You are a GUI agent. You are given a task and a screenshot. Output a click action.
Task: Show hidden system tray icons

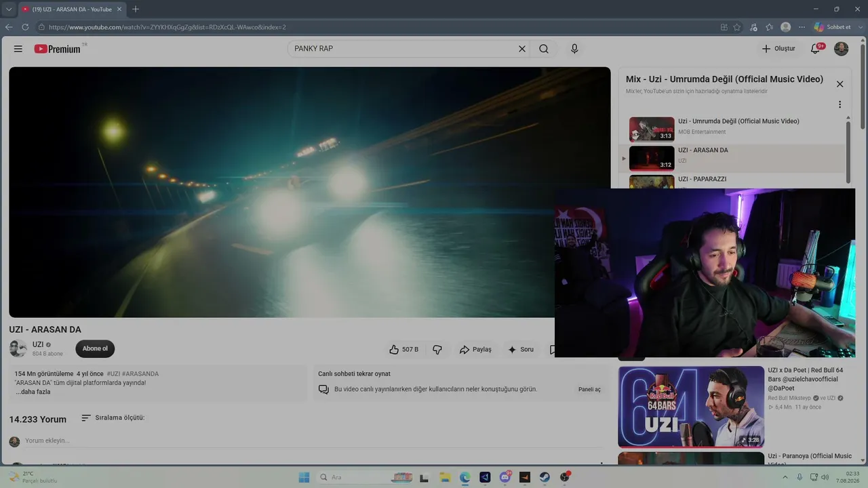click(786, 477)
